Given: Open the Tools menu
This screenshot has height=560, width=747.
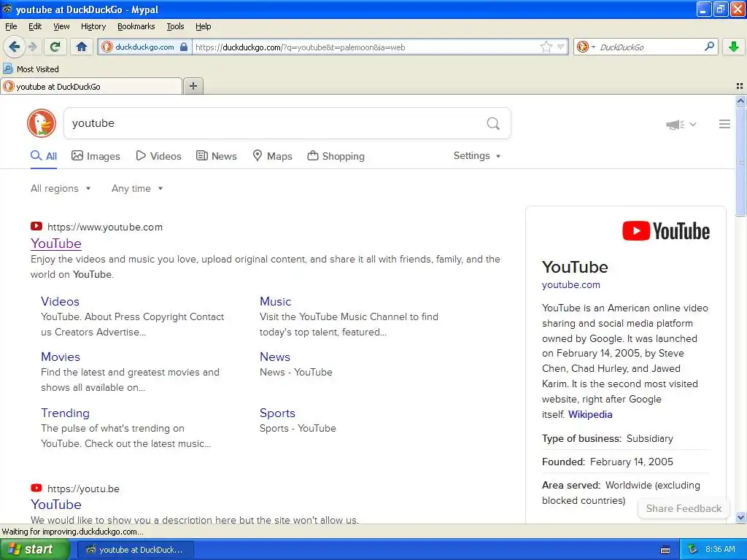Looking at the screenshot, I should tap(175, 26).
